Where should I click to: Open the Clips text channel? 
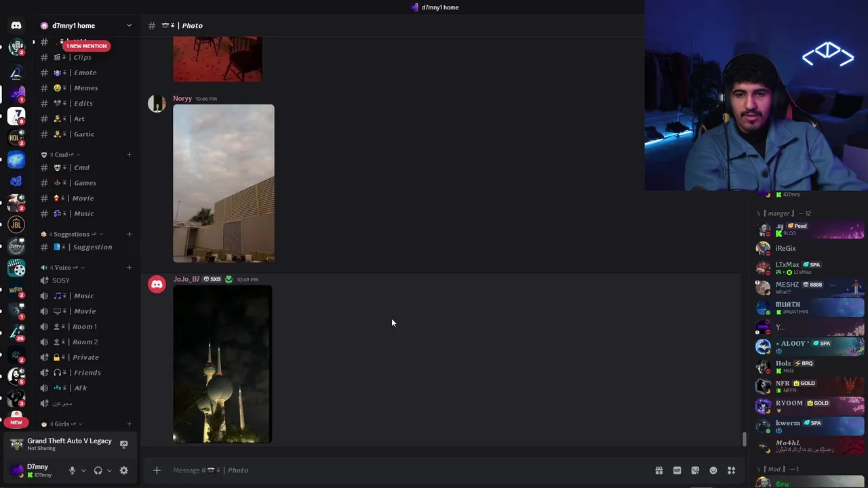pos(87,58)
